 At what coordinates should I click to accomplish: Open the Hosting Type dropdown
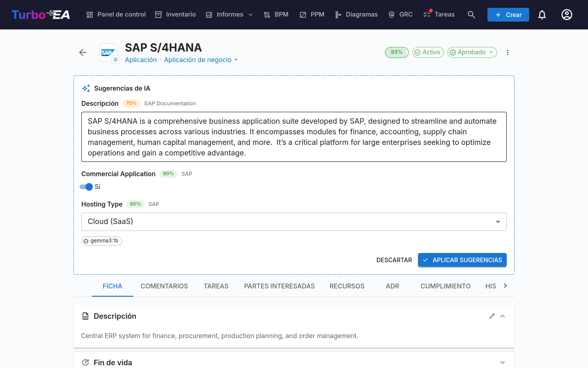(294, 221)
